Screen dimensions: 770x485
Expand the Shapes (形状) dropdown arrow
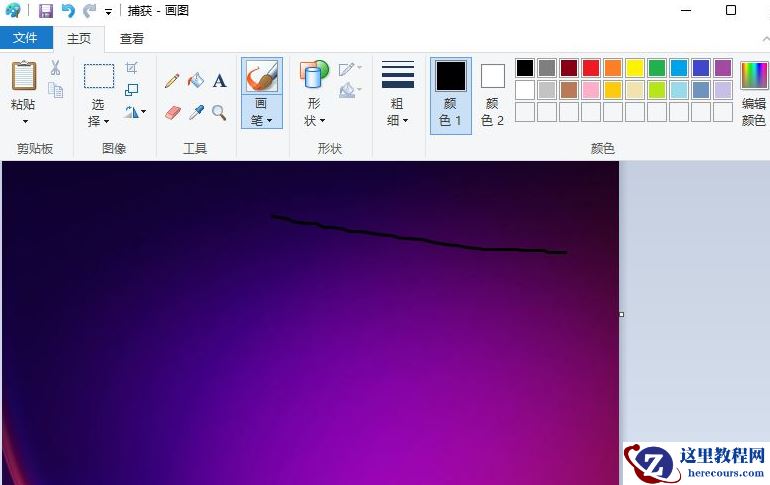[x=323, y=120]
